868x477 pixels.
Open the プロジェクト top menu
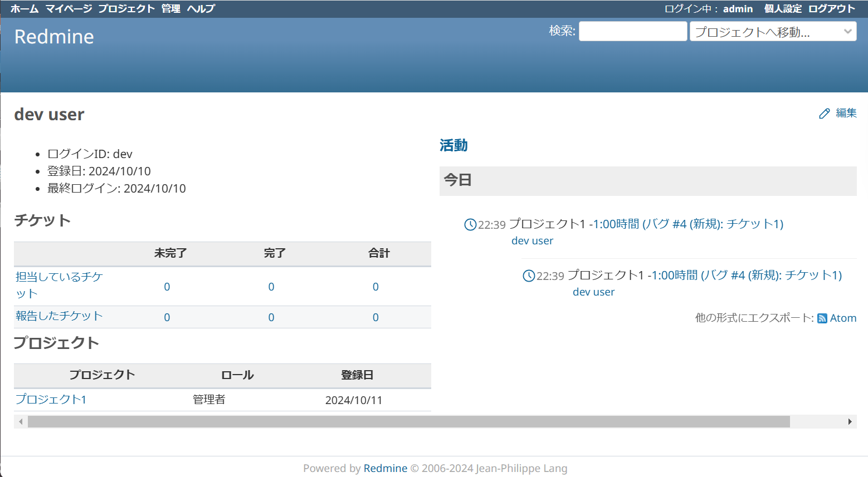click(x=126, y=8)
